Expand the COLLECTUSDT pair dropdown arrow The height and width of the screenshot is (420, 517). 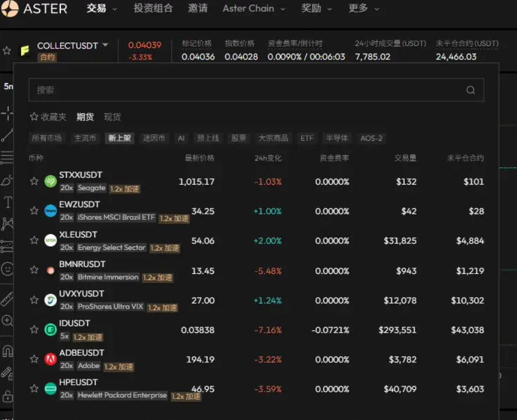pos(105,45)
